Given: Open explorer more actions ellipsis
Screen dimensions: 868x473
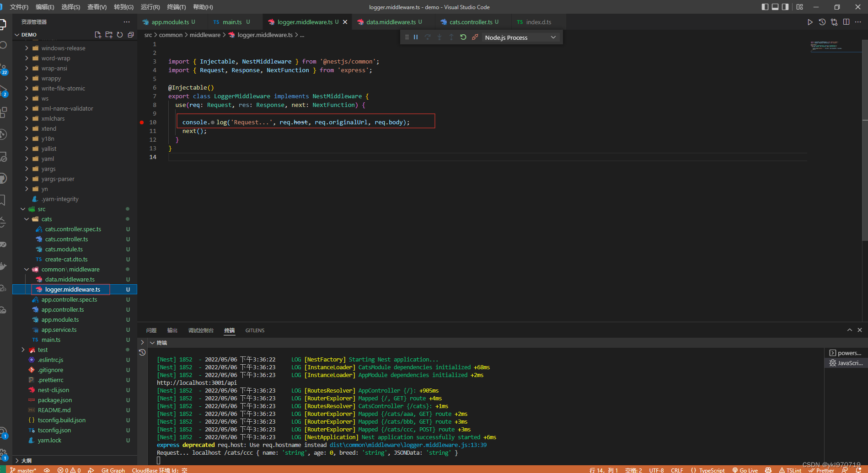Looking at the screenshot, I should coord(127,22).
